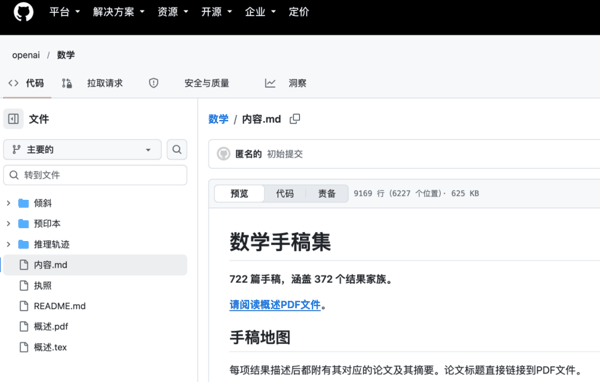Click the 数学手稿集 heading

(280, 242)
